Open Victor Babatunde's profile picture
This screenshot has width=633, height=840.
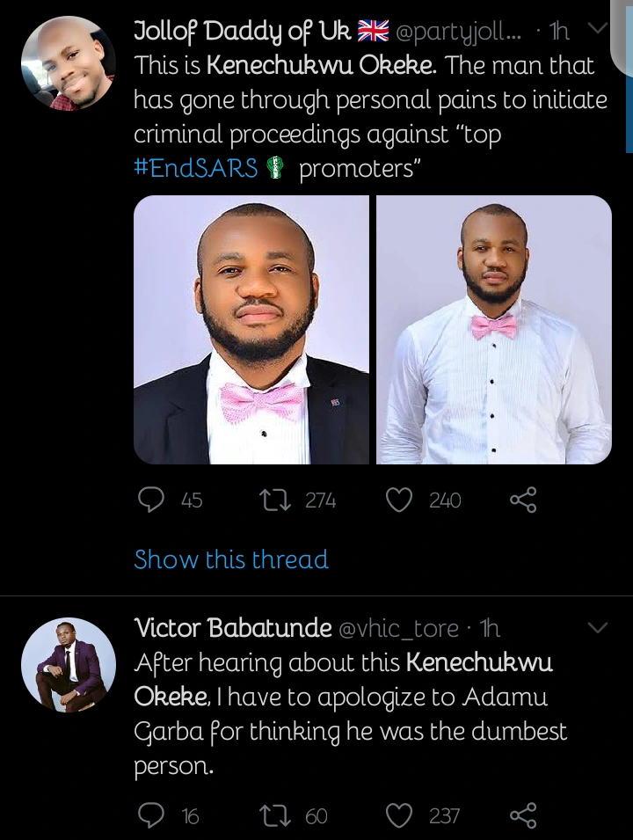click(68, 664)
